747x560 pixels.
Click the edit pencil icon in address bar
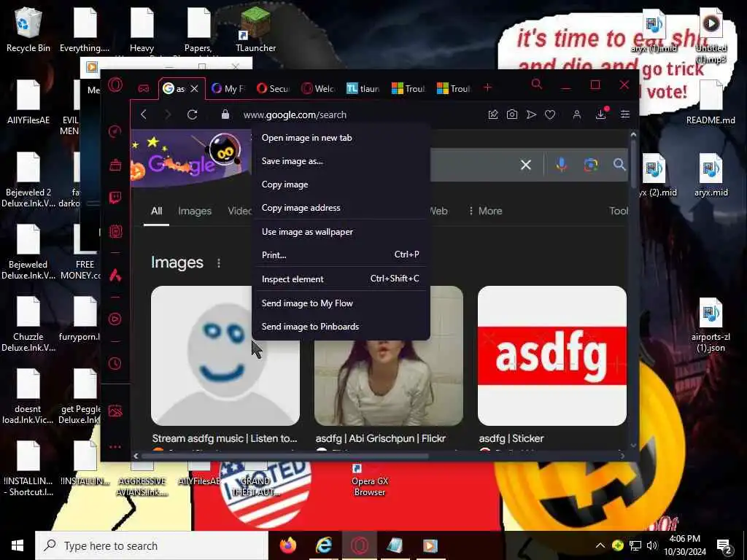(493, 114)
